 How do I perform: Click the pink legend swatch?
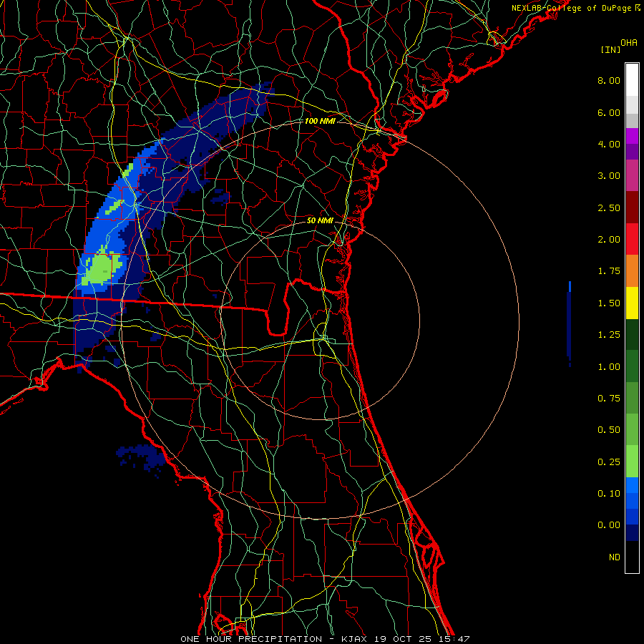tap(632, 175)
